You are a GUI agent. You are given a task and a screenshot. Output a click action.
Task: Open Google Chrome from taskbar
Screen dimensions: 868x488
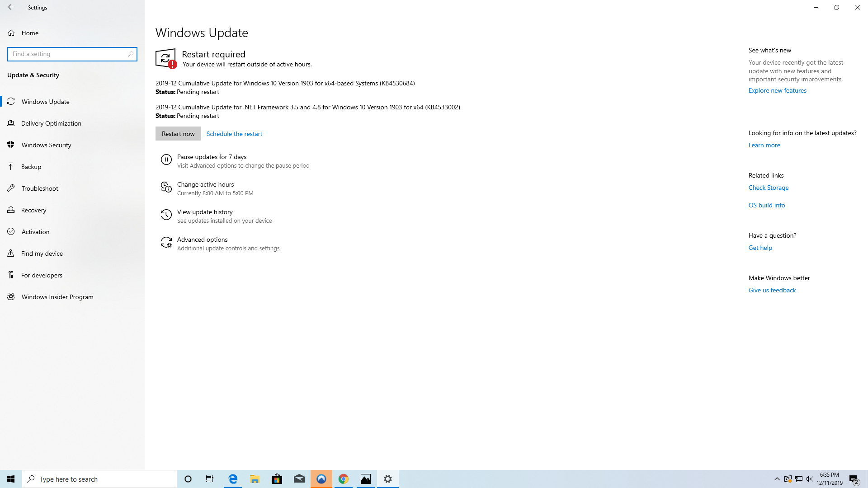tap(344, 479)
